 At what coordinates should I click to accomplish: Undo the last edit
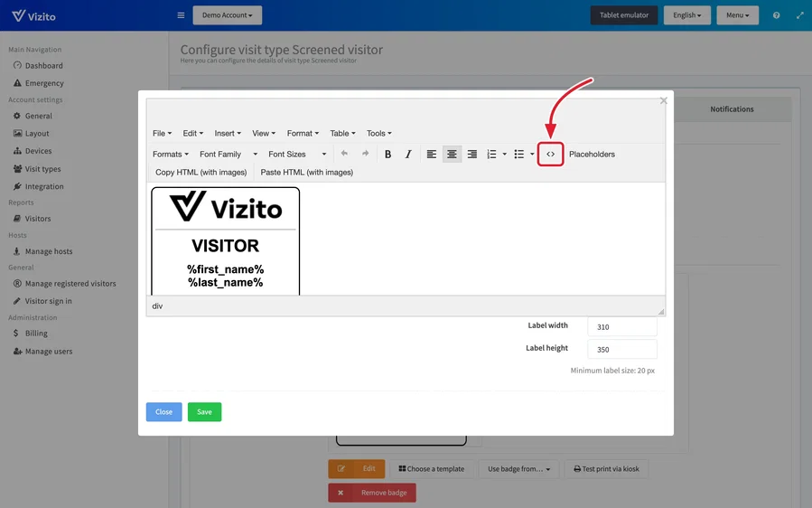[344, 154]
